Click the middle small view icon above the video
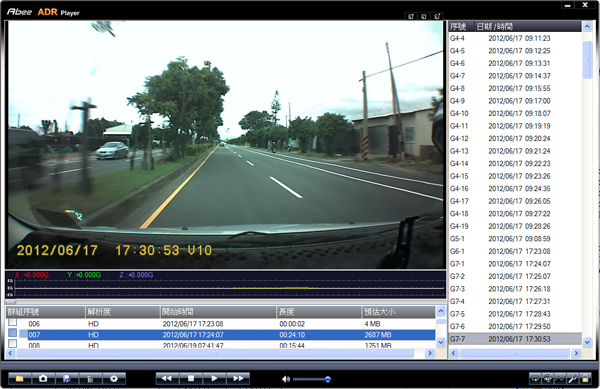The height and width of the screenshot is (389, 600). pos(424,16)
